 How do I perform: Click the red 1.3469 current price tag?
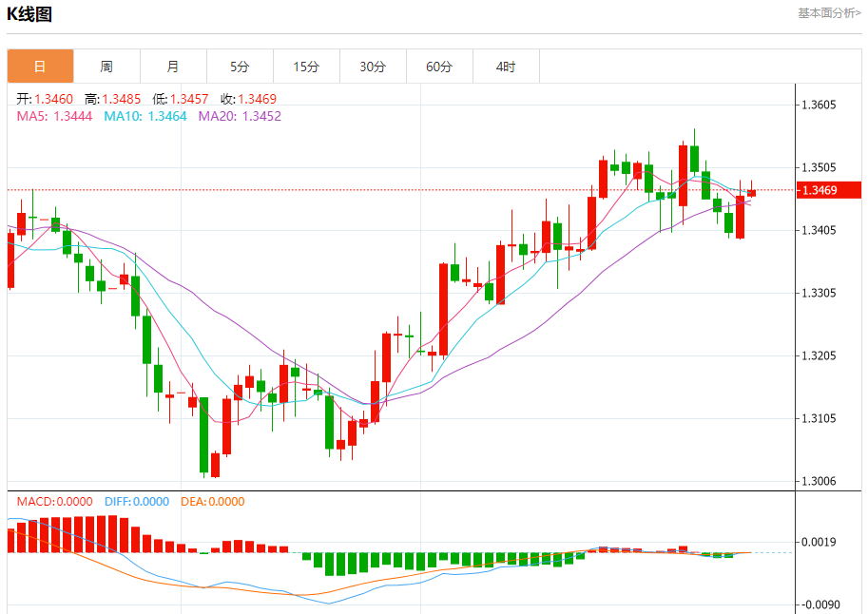click(x=829, y=190)
